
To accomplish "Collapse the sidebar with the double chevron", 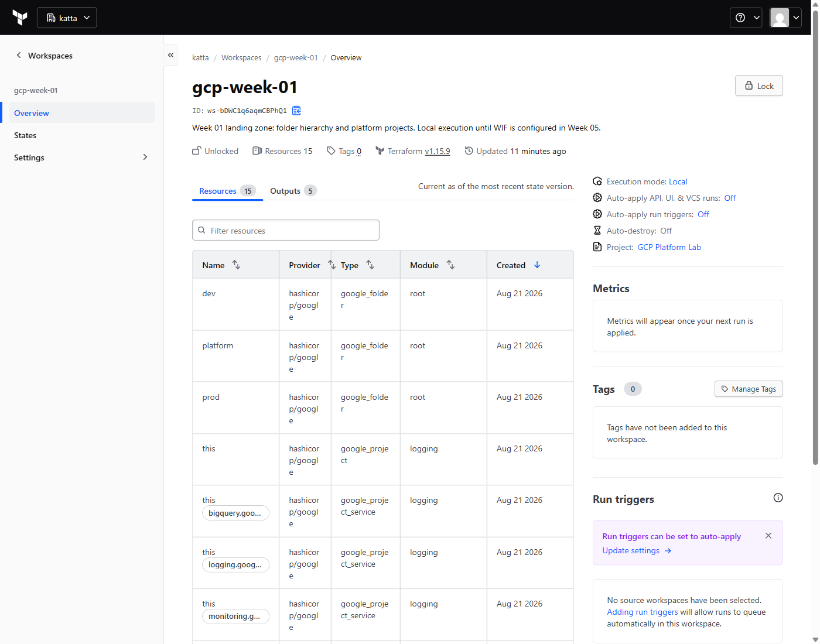I will point(170,55).
